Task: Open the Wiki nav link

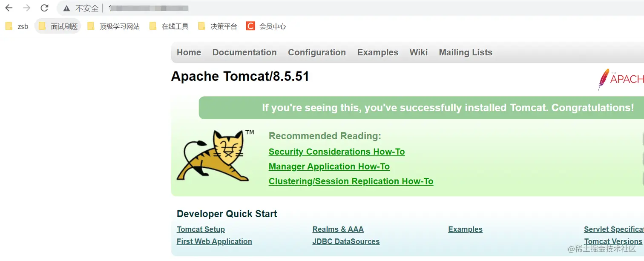Action: (x=418, y=52)
